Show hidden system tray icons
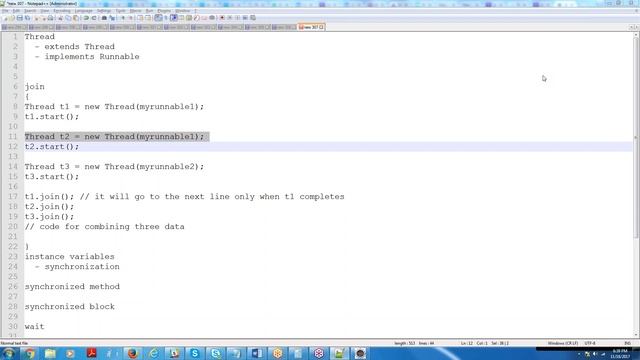 579,354
